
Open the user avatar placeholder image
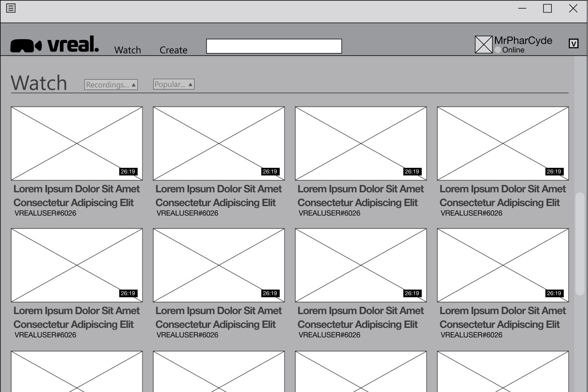click(483, 44)
